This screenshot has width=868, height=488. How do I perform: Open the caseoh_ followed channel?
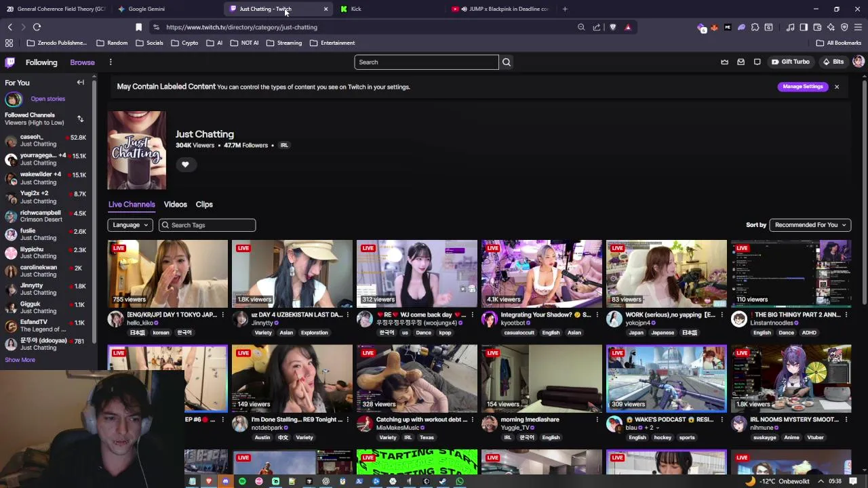pos(45,140)
